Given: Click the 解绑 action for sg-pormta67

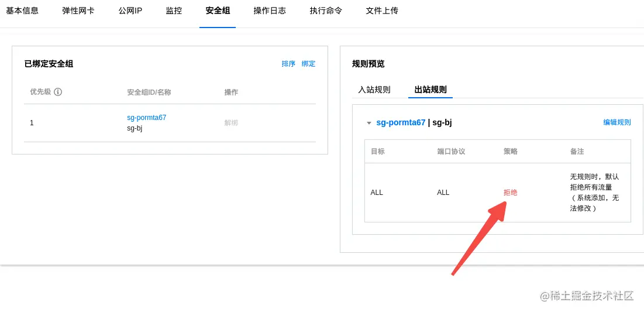Looking at the screenshot, I should (231, 123).
